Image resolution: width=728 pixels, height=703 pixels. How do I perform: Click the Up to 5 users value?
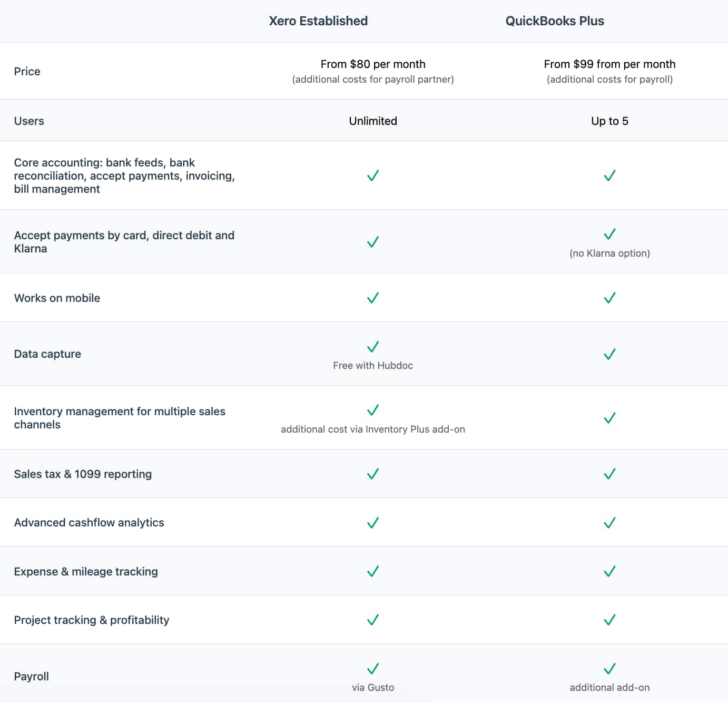click(609, 121)
